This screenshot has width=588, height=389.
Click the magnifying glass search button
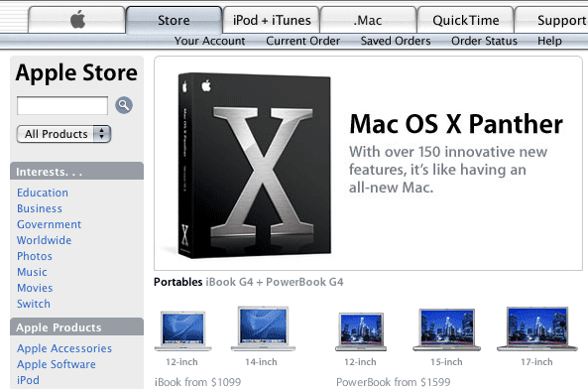124,105
